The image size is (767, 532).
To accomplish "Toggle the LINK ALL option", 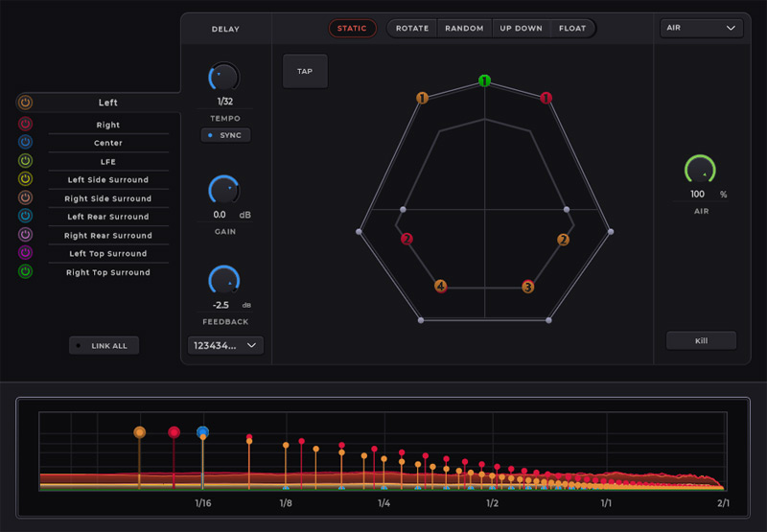I will [104, 345].
